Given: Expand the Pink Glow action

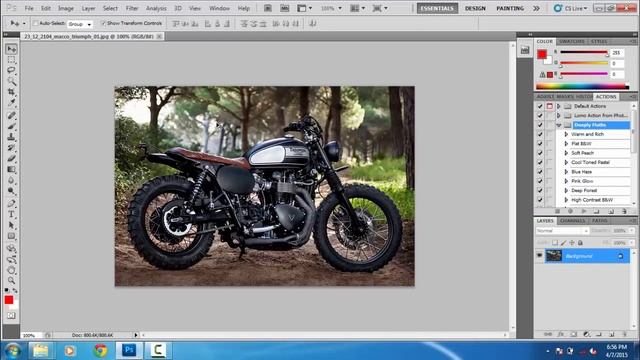Looking at the screenshot, I should tap(566, 181).
